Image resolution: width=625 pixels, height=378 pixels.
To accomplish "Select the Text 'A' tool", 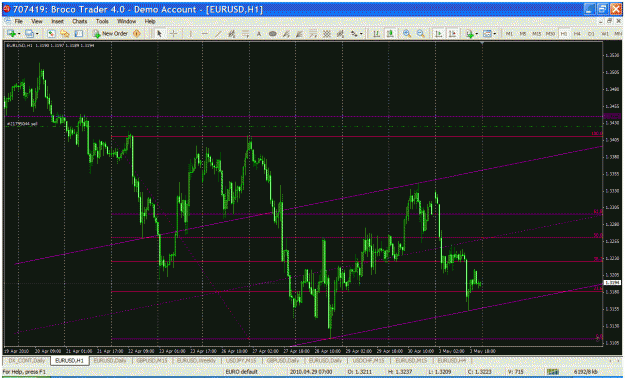I will coord(259,34).
